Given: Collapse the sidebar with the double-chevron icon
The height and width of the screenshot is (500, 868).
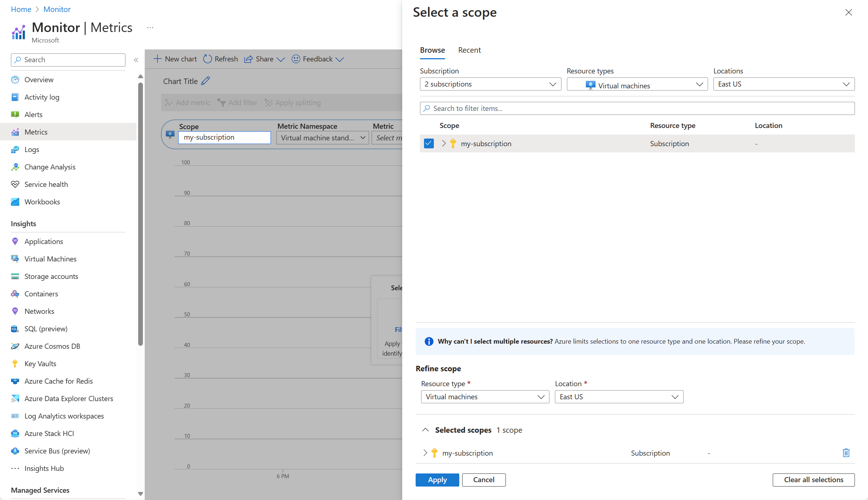Looking at the screenshot, I should point(136,60).
